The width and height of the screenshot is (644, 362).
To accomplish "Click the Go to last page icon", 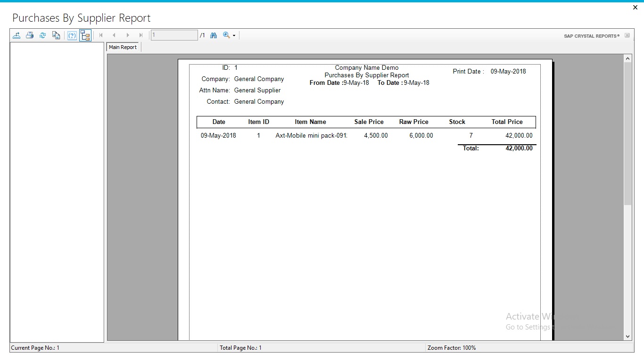I will [x=141, y=35].
